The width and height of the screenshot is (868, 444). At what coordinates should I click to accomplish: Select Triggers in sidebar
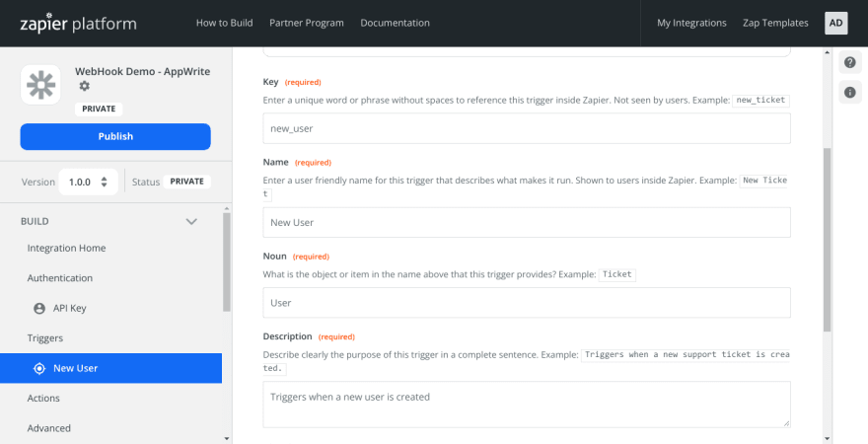click(x=44, y=338)
